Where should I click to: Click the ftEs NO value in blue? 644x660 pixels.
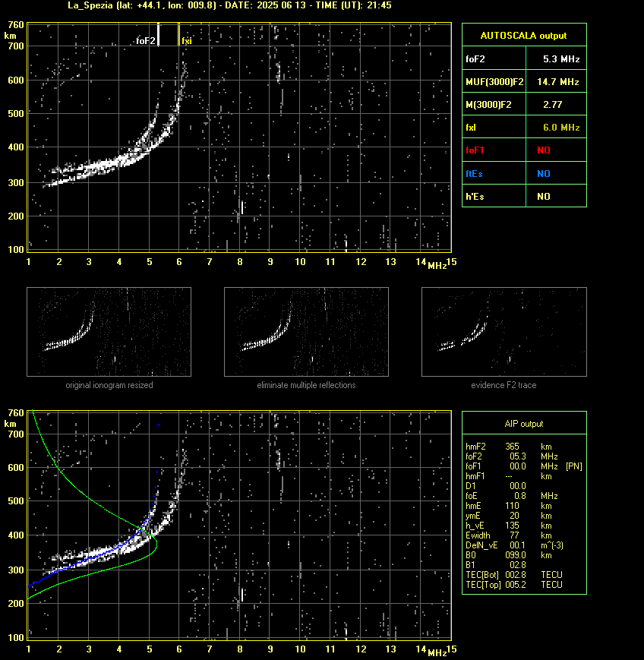[x=544, y=174]
